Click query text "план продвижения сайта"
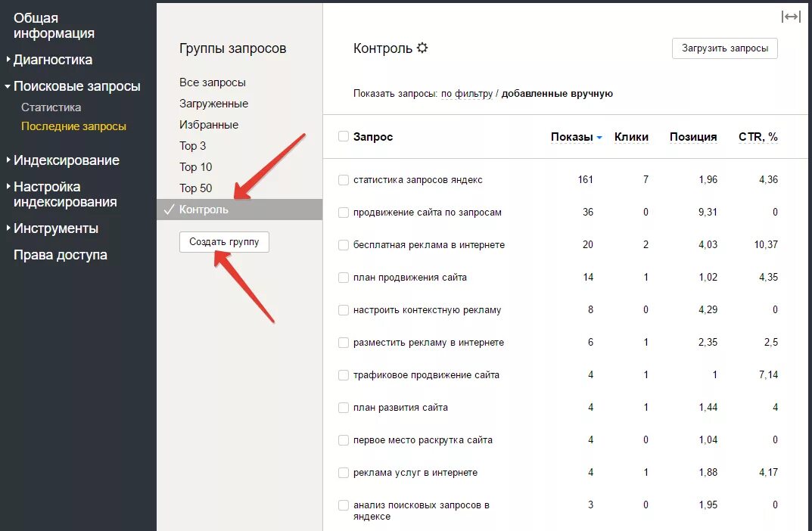This screenshot has height=531, width=812. [409, 278]
